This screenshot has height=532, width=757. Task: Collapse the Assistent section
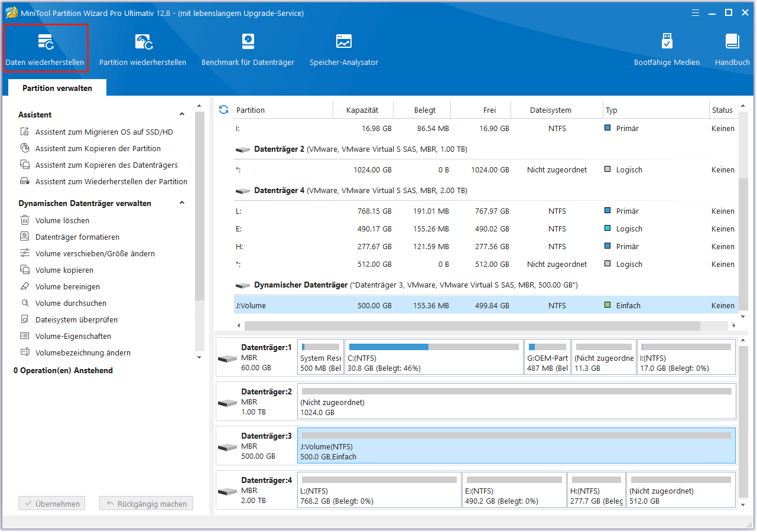click(182, 115)
